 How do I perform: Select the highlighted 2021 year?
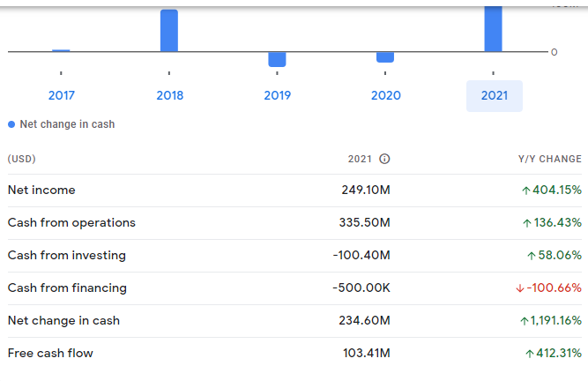tap(495, 95)
